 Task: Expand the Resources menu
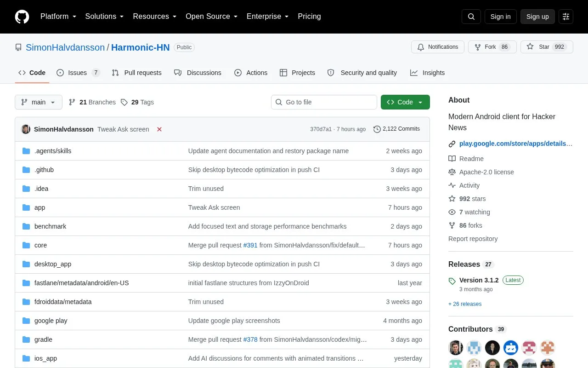tap(155, 17)
